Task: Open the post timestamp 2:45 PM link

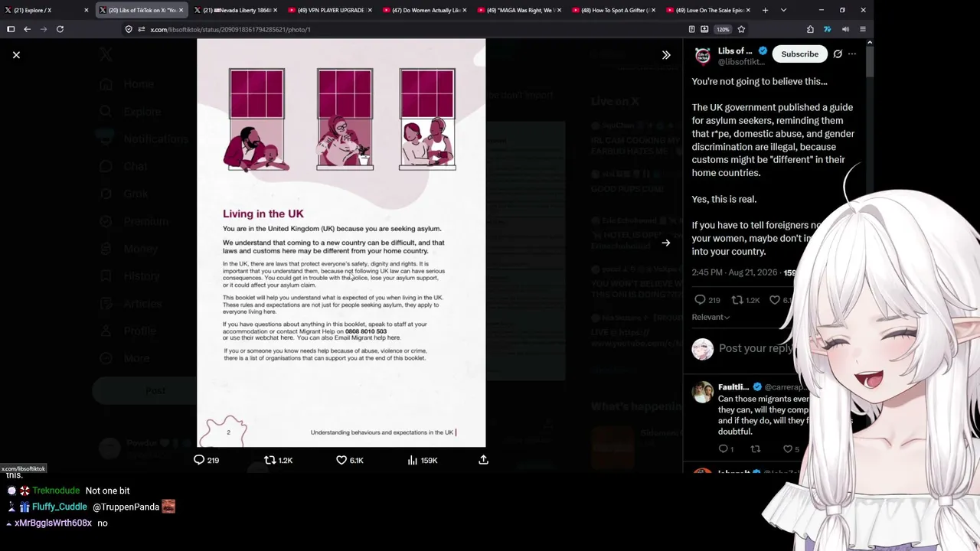Action: 735,272
